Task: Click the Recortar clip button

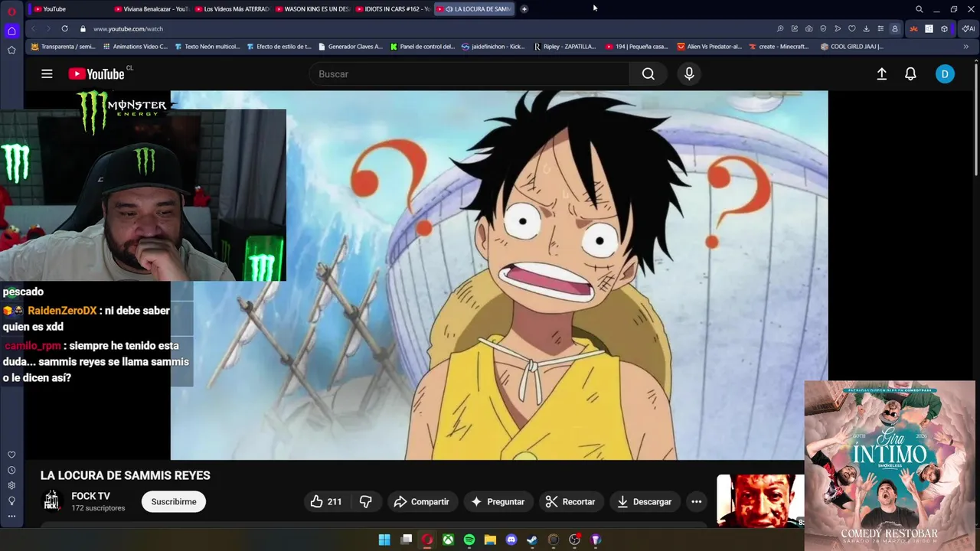Action: pos(570,501)
